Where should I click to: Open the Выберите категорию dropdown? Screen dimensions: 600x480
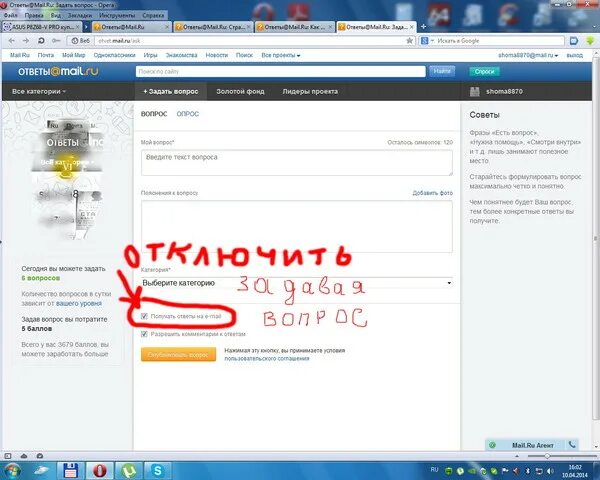[x=297, y=283]
